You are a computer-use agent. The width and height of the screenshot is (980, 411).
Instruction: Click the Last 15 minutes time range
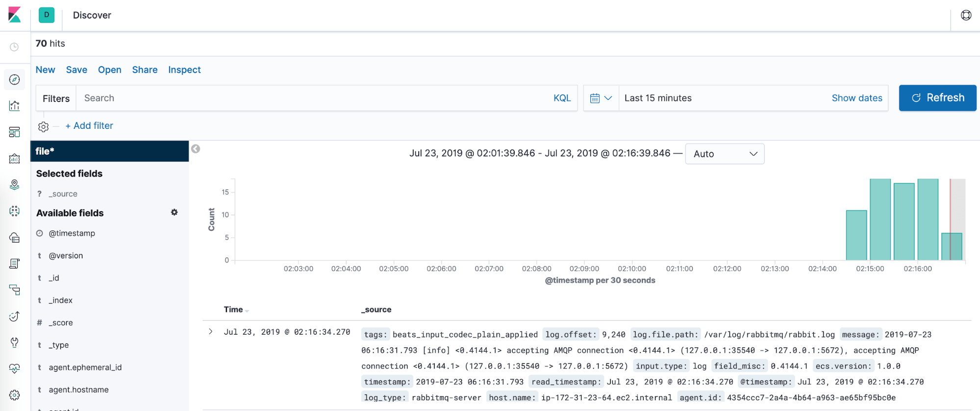[x=658, y=98]
